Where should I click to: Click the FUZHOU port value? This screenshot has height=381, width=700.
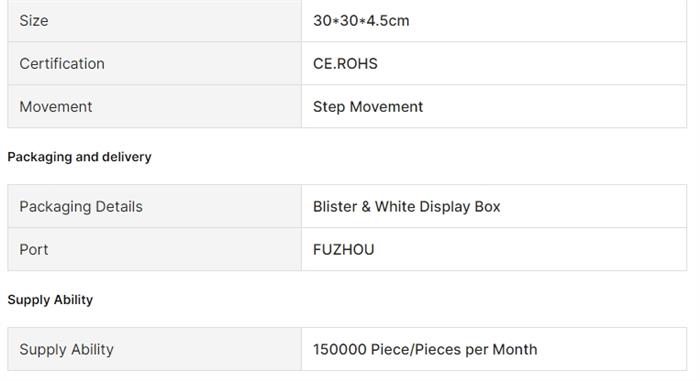[343, 249]
